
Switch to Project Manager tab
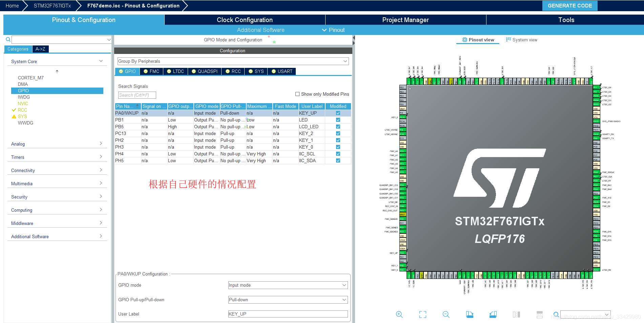[x=406, y=20]
